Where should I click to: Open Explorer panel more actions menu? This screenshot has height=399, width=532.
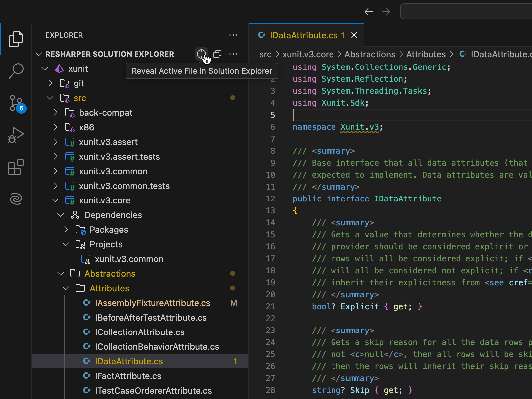(233, 35)
